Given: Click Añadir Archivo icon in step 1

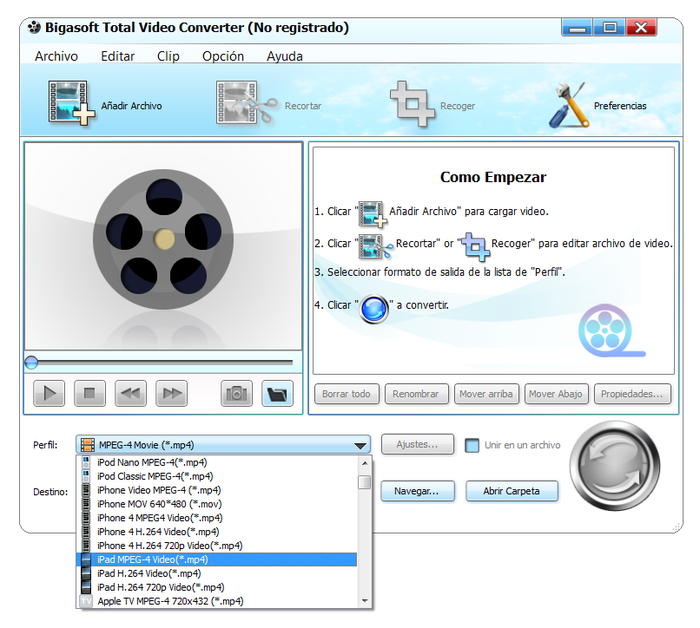Looking at the screenshot, I should [x=373, y=214].
